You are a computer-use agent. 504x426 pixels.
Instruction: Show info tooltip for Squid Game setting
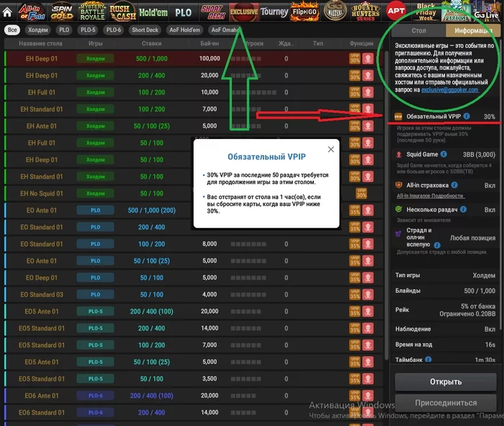click(x=444, y=154)
